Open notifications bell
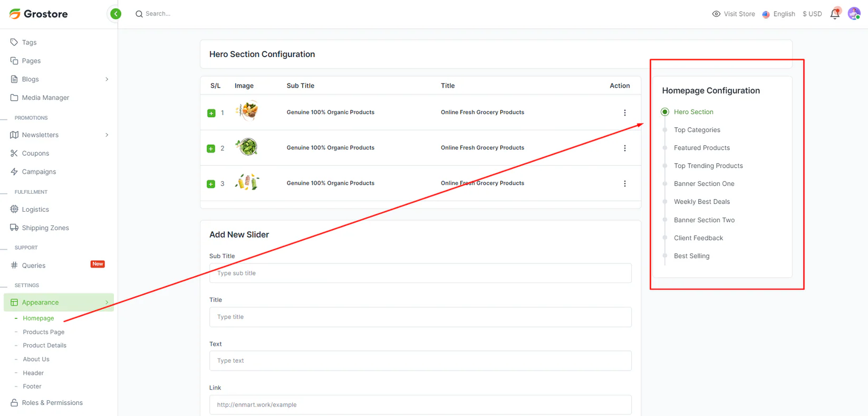The image size is (868, 416). (835, 14)
